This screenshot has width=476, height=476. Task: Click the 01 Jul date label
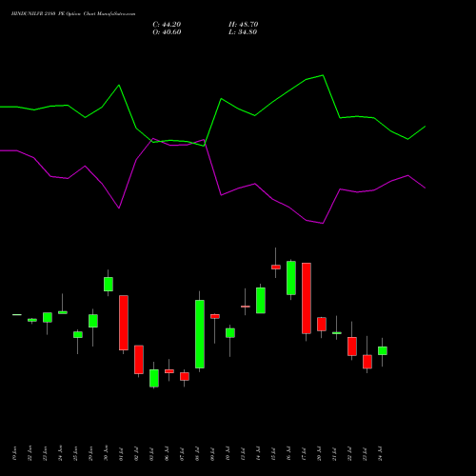pyautogui.click(x=122, y=454)
